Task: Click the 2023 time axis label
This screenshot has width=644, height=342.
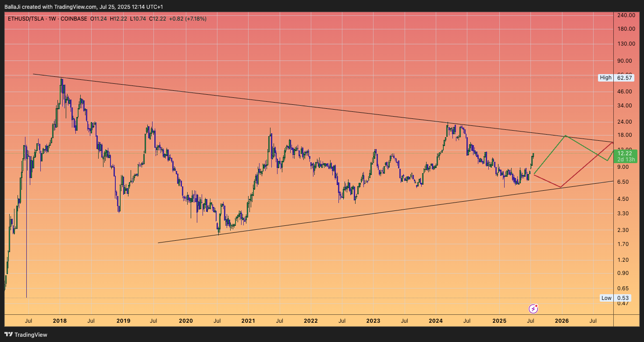Action: (x=373, y=321)
